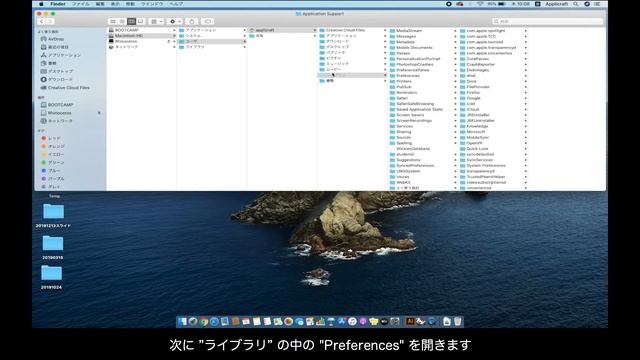Go back with the Finder back arrow

pos(42,21)
